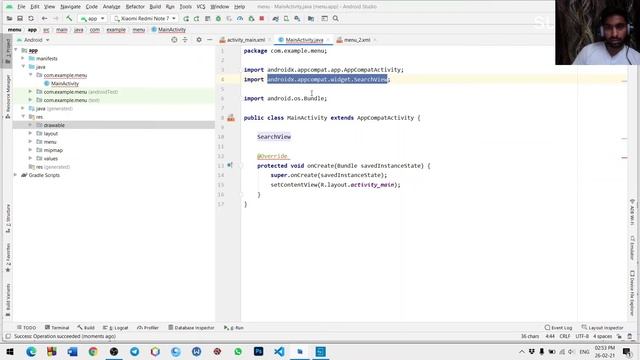Click the topmost marker on editor error stripe

pyautogui.click(x=624, y=81)
